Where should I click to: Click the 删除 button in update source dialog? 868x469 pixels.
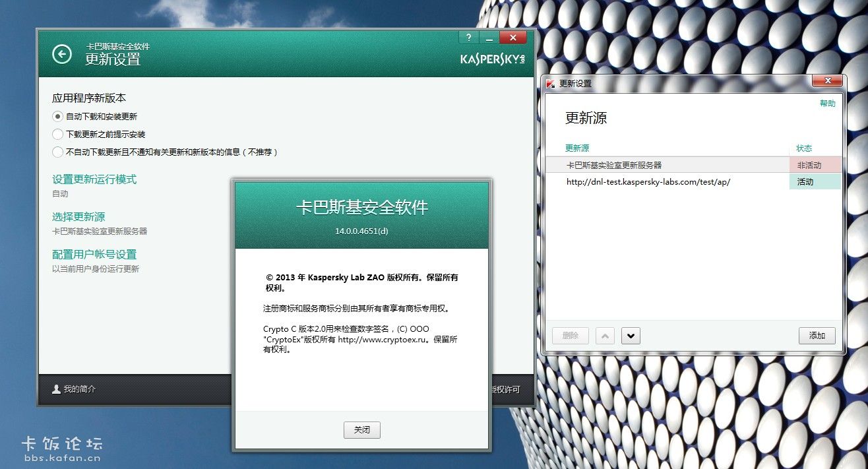(x=571, y=336)
